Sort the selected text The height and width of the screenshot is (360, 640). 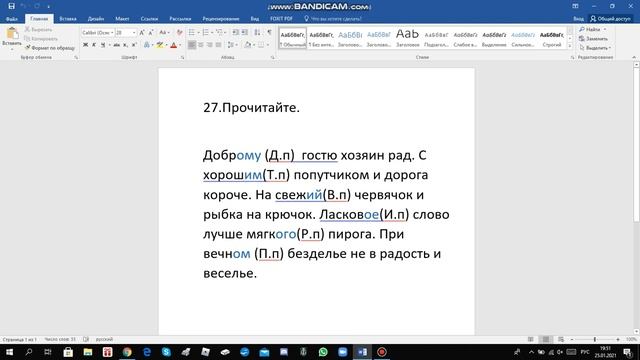[x=257, y=33]
